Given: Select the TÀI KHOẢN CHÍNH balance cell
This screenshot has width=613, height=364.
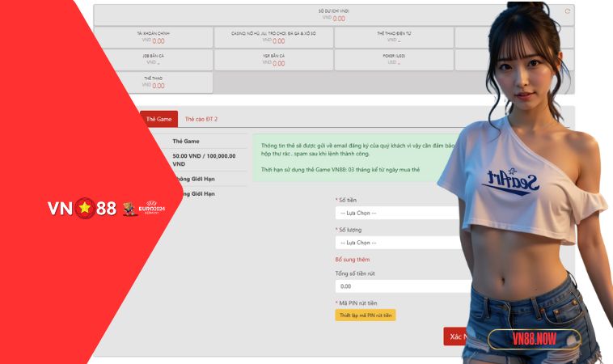Looking at the screenshot, I should pyautogui.click(x=154, y=37).
